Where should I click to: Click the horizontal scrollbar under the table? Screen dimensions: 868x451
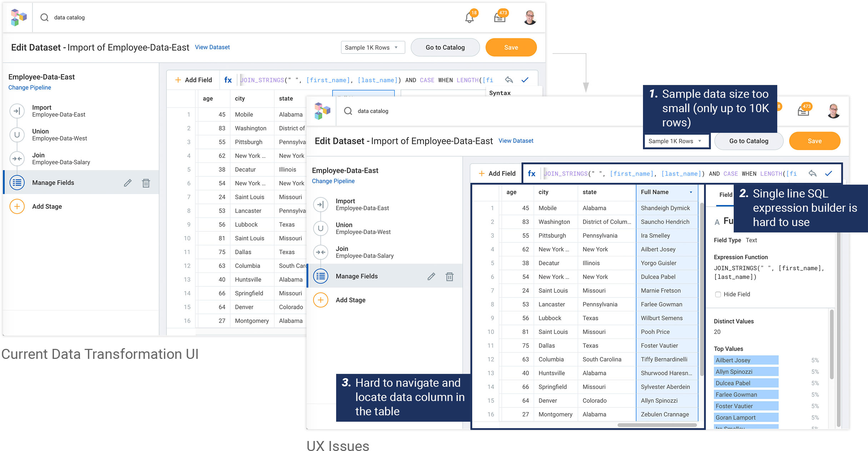[x=657, y=425]
